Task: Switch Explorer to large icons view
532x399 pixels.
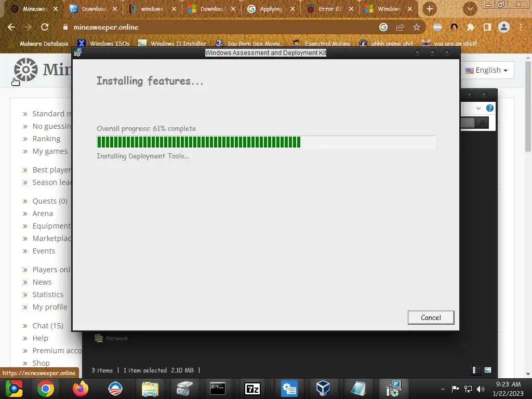Action: tap(488, 370)
